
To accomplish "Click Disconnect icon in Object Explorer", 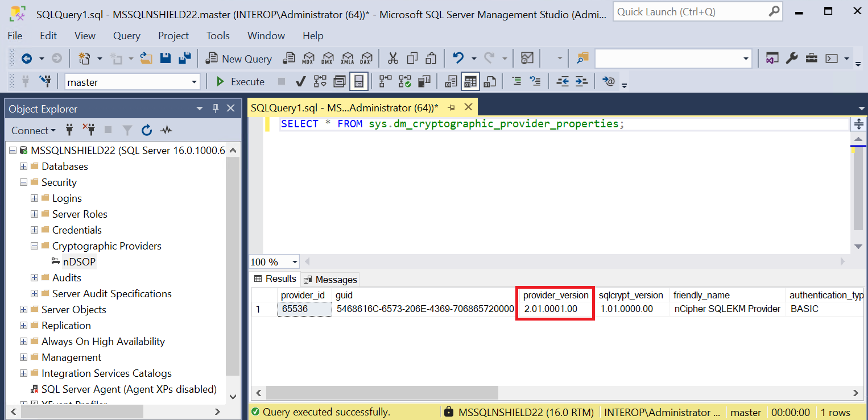I will tap(89, 130).
